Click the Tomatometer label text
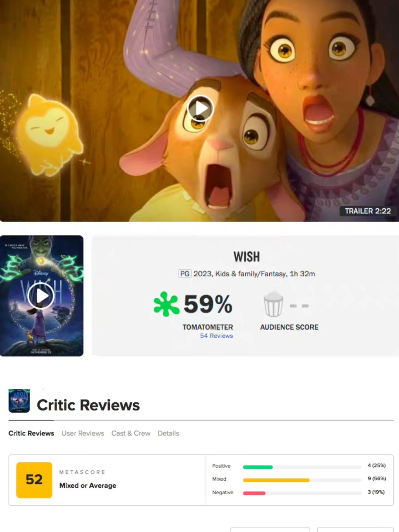The height and width of the screenshot is (532, 399). (x=208, y=327)
